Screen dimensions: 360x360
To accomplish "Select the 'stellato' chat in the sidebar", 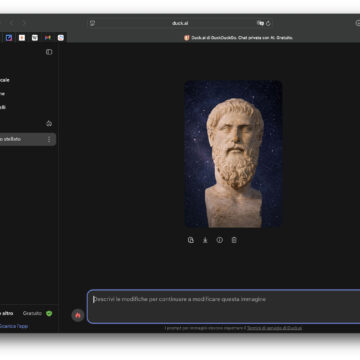I will pyautogui.click(x=27, y=139).
